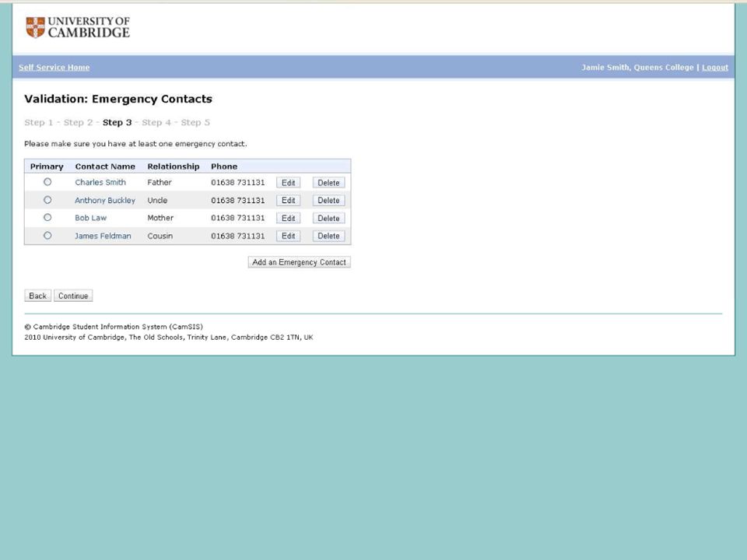Set Charles Smith as primary contact
Viewport: 747px width, 560px height.
47,182
